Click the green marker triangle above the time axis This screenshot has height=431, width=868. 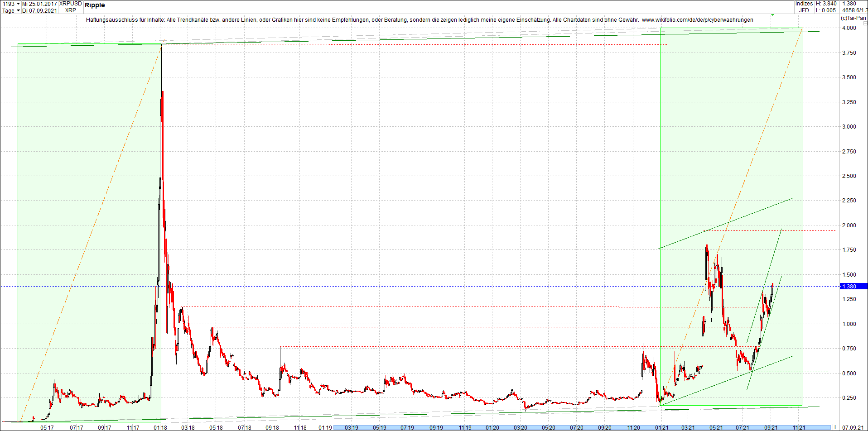[x=772, y=14]
